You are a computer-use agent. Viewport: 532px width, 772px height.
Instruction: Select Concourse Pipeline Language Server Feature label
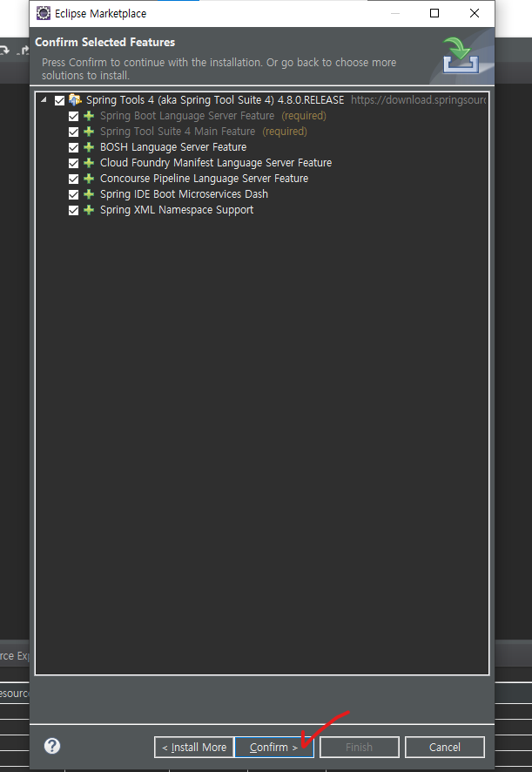(x=205, y=179)
